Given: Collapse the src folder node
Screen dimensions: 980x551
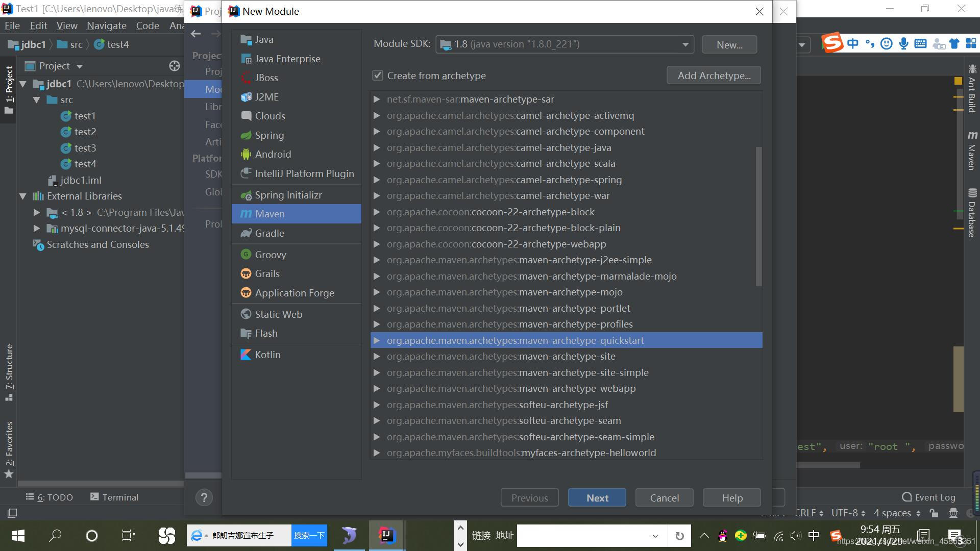Looking at the screenshot, I should pos(37,100).
